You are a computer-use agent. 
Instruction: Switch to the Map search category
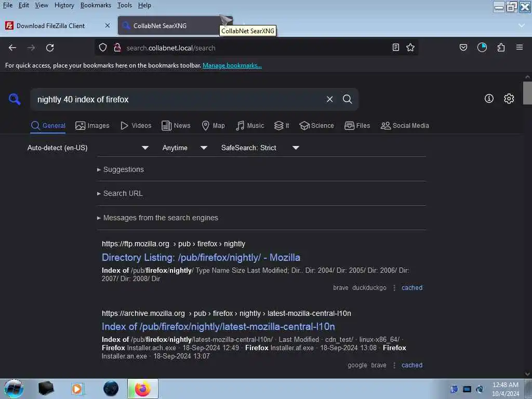pos(214,126)
